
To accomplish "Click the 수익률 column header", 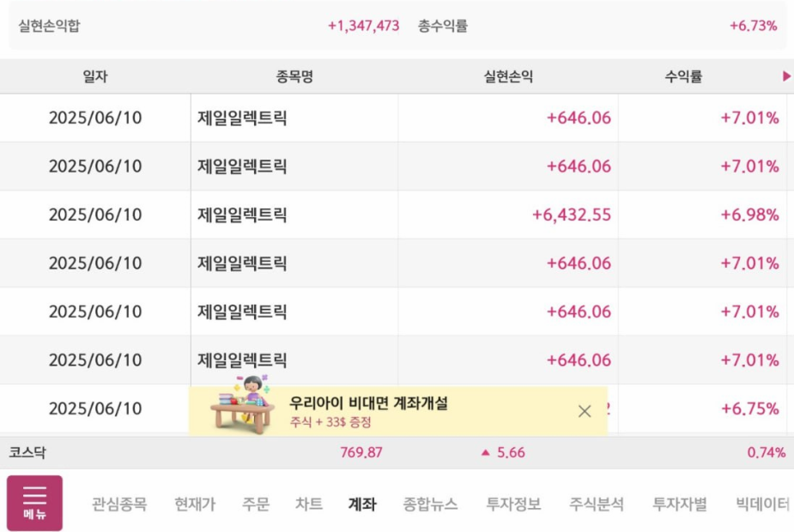I will point(683,76).
